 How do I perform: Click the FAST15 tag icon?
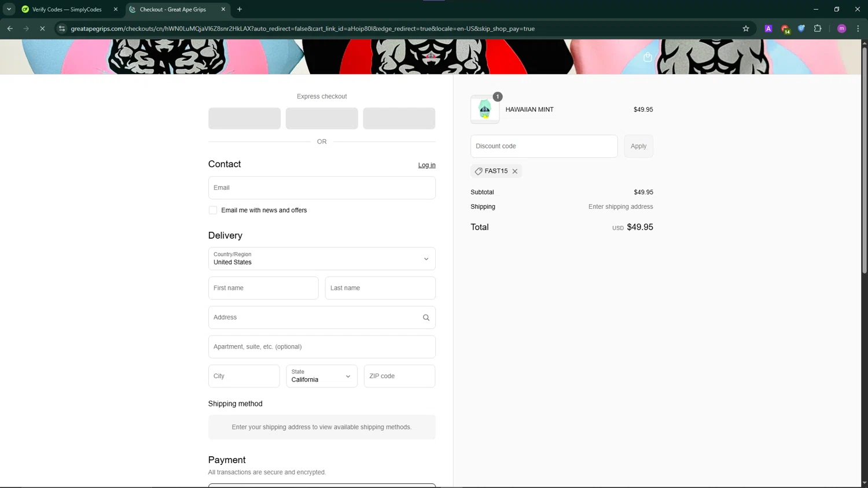pyautogui.click(x=479, y=171)
